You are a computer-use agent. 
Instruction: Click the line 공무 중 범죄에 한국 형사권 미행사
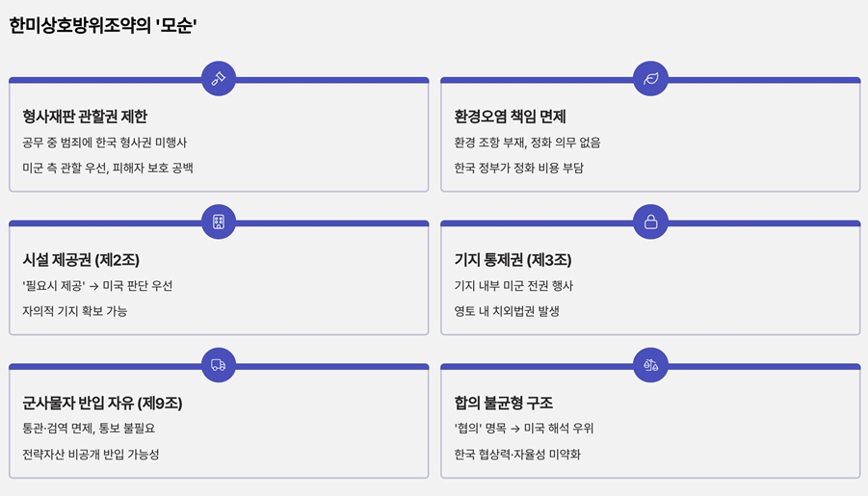[x=105, y=143]
